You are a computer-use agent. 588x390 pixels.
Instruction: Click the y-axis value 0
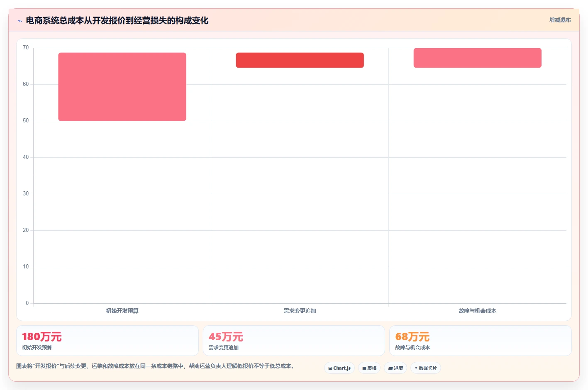27,303
